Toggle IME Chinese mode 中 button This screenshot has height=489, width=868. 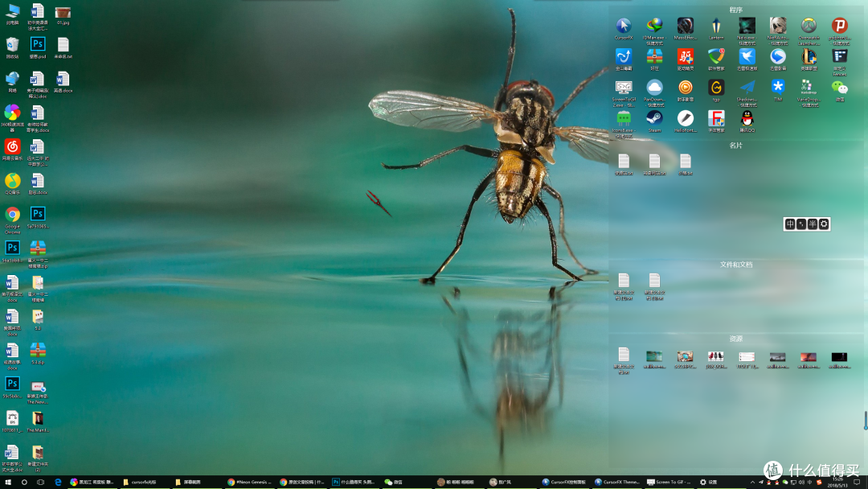click(x=790, y=224)
